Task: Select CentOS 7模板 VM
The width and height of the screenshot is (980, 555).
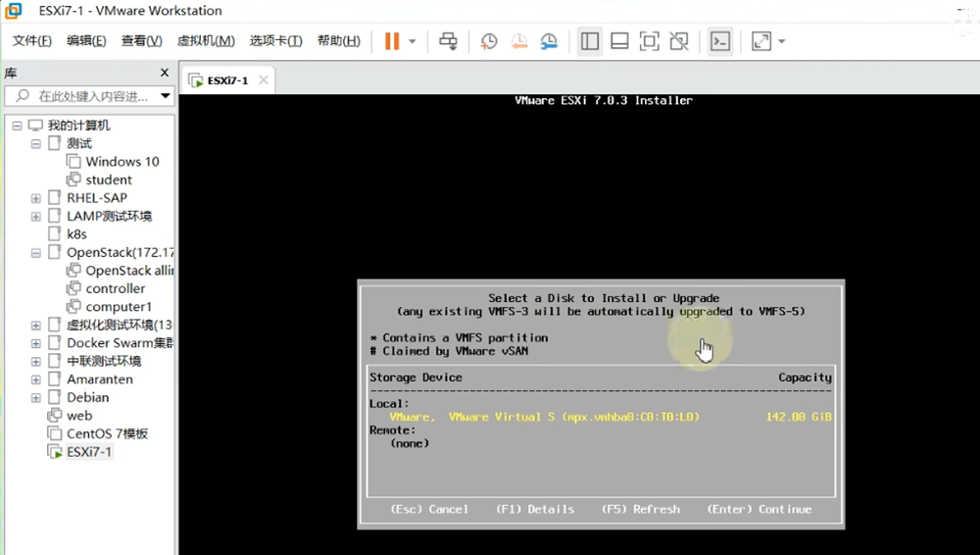Action: [107, 433]
